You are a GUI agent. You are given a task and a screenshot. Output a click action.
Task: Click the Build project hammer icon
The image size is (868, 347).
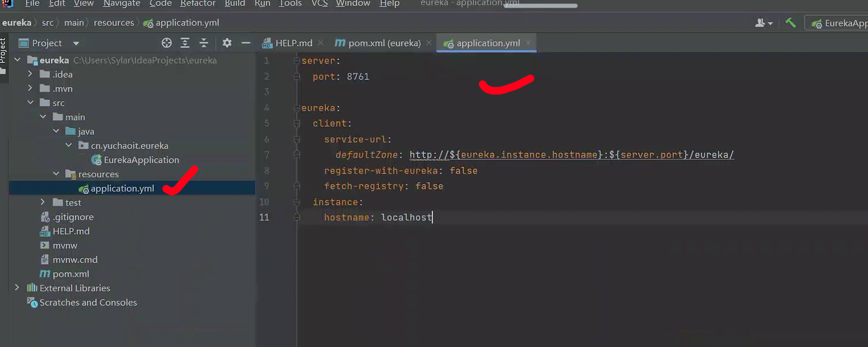coord(790,23)
